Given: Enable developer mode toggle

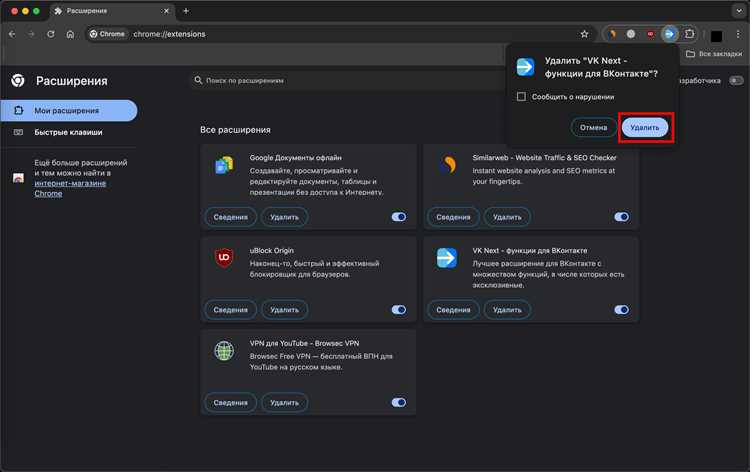Looking at the screenshot, I should pos(736,80).
